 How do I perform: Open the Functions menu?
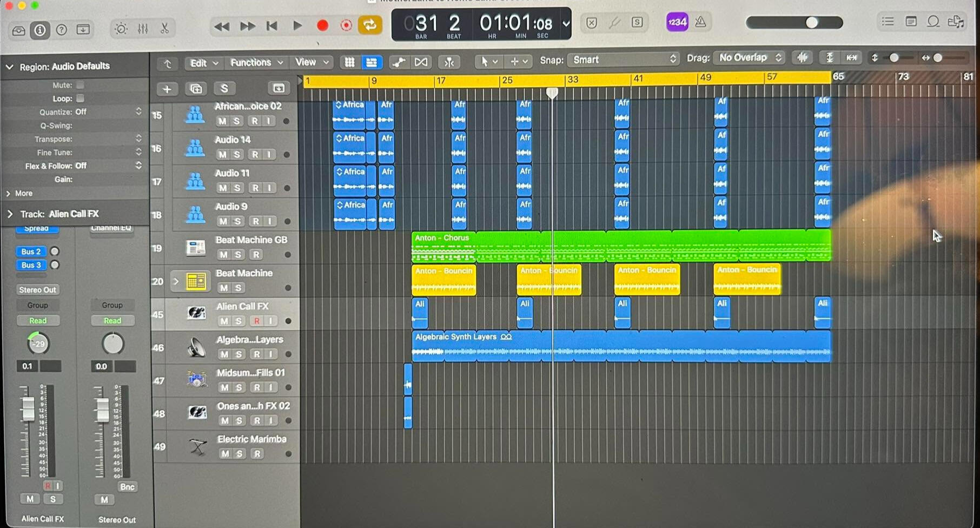(256, 63)
